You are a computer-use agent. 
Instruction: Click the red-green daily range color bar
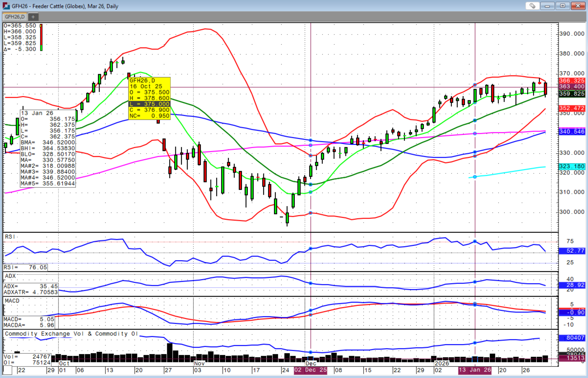point(41,38)
